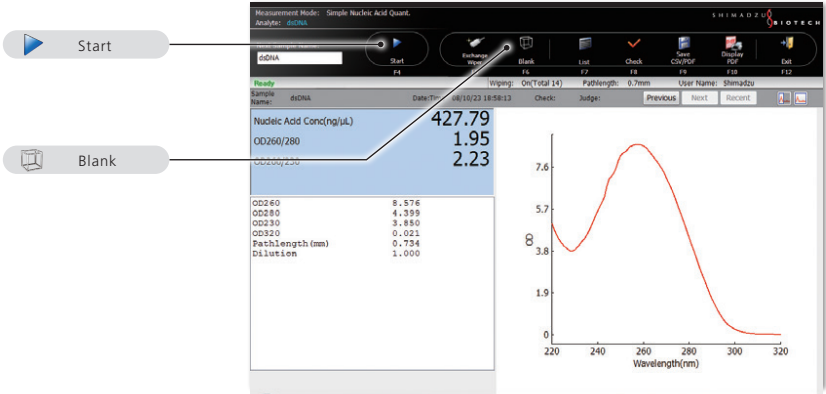Select the Next sample button
Viewport: 826px width, 394px height.
tap(699, 98)
